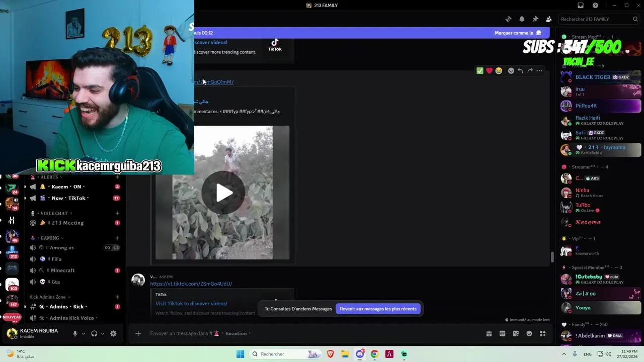The image size is (644, 362).
Task: Open the Kacem ON announcement channel
Action: pos(74,187)
